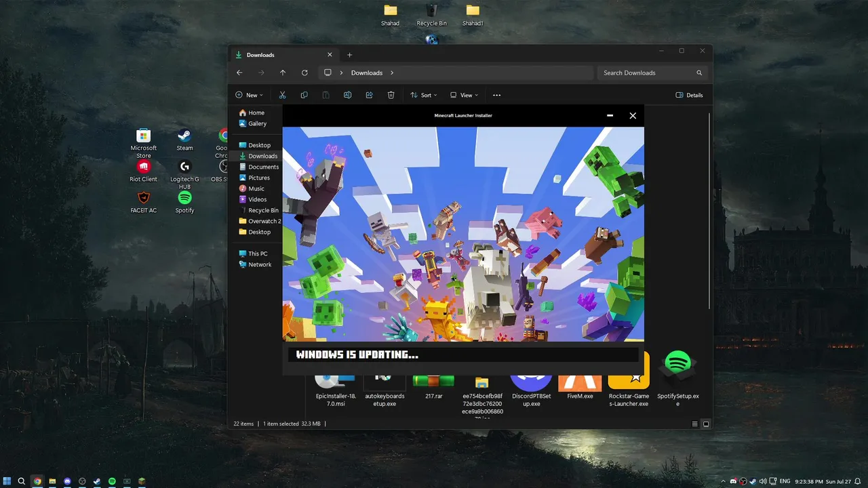868x488 pixels.
Task: Select the Rockstar-Games-Launcher.exe file
Action: pyautogui.click(x=629, y=380)
